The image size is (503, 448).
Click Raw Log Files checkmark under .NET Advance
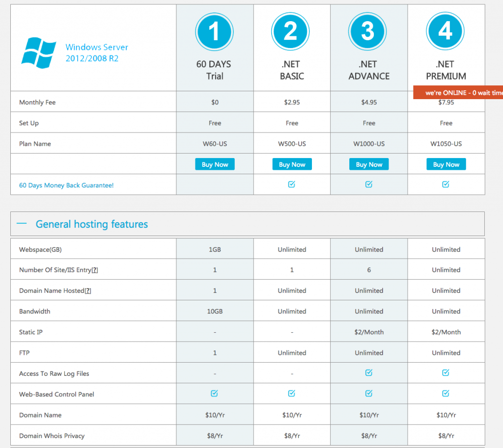pyautogui.click(x=369, y=373)
